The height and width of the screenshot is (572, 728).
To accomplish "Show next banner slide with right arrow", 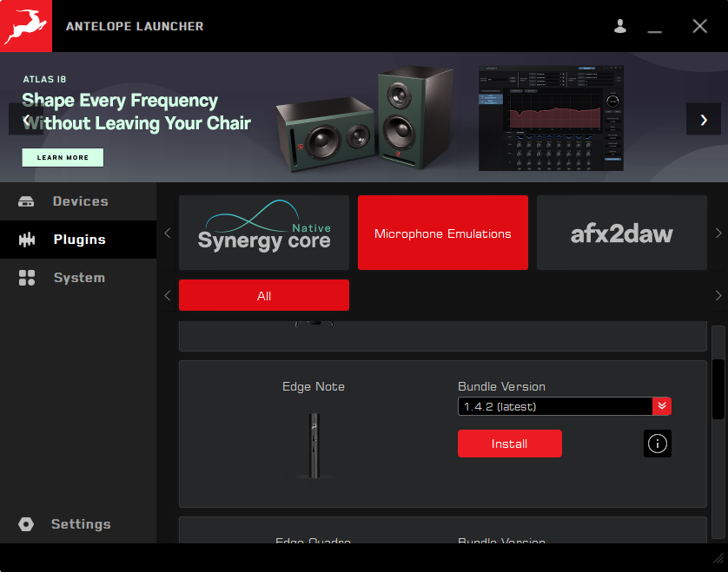I will pyautogui.click(x=704, y=119).
